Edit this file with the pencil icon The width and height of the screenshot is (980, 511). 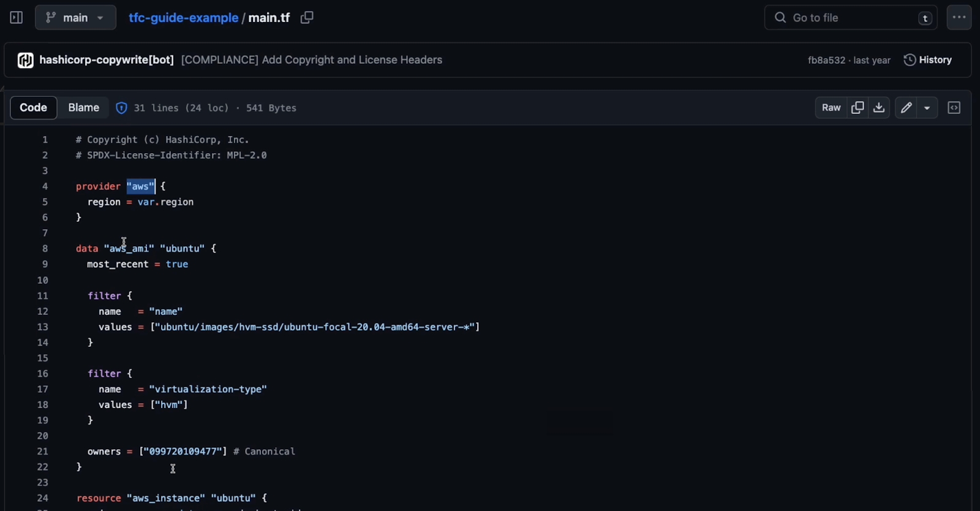[906, 108]
